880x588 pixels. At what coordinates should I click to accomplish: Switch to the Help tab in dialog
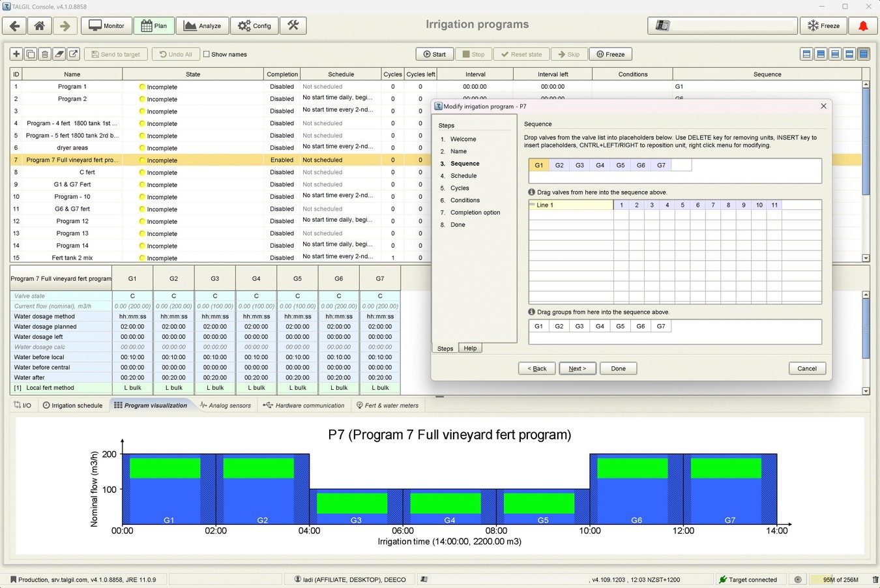[470, 348]
